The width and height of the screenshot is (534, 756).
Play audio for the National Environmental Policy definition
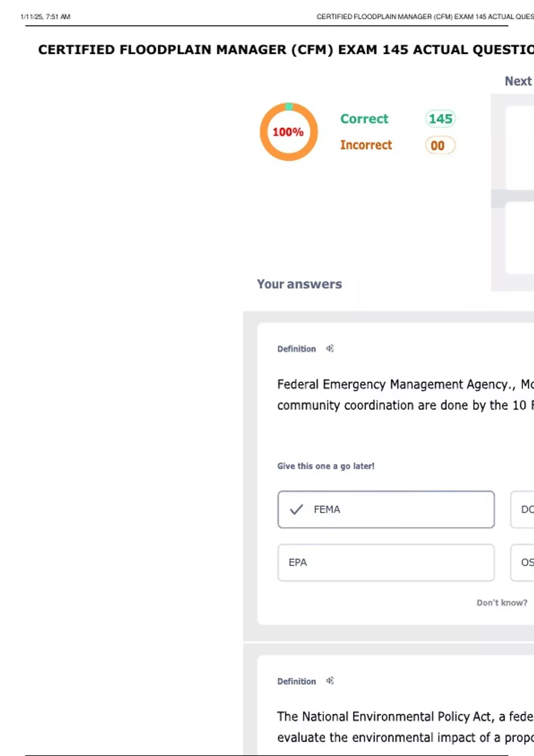(330, 680)
